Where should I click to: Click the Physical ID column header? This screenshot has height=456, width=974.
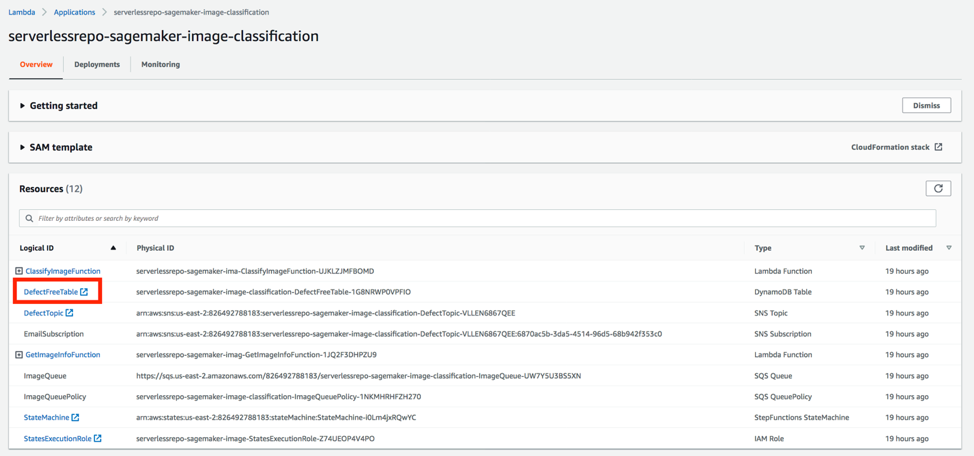[x=155, y=248]
